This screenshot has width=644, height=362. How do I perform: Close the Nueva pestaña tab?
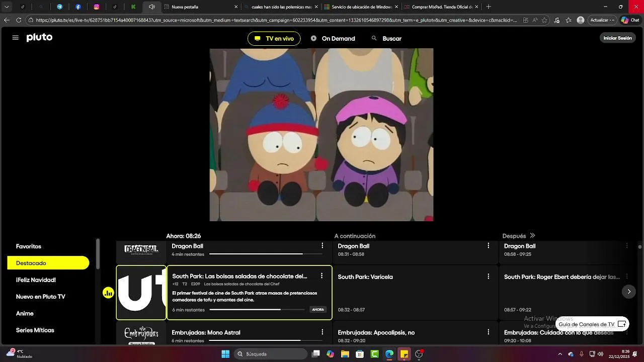coord(236,7)
